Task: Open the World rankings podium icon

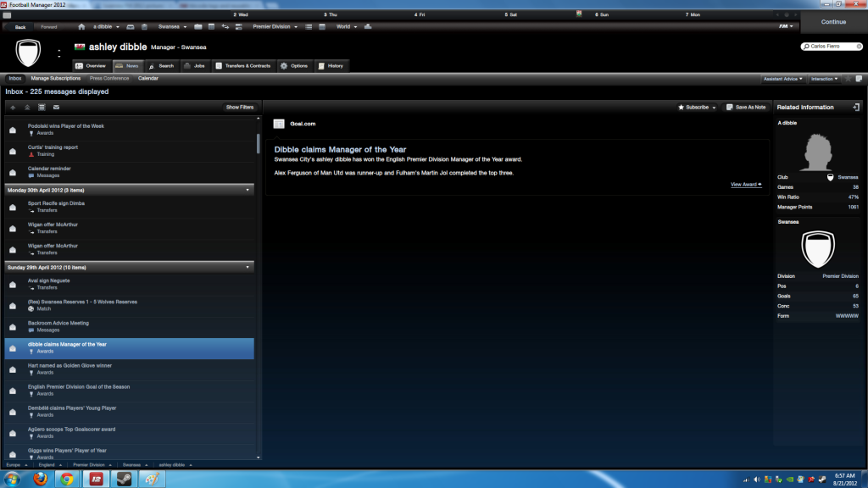Action: [x=368, y=26]
